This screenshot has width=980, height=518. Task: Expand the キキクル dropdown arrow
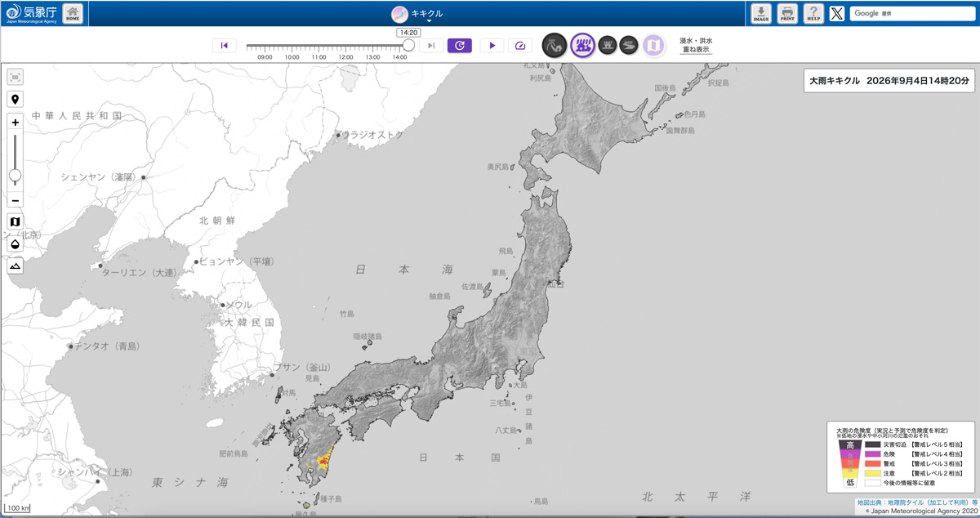tap(429, 21)
